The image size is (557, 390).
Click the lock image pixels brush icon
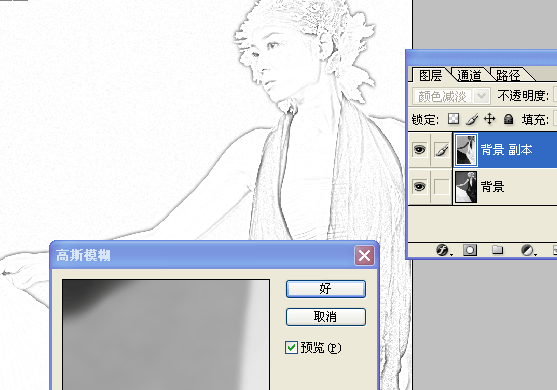472,119
